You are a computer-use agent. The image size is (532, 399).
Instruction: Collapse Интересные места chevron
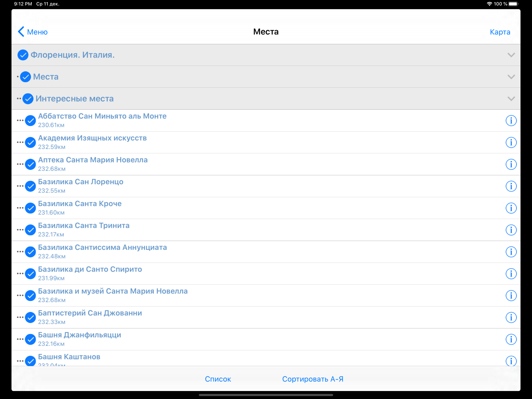(x=511, y=99)
